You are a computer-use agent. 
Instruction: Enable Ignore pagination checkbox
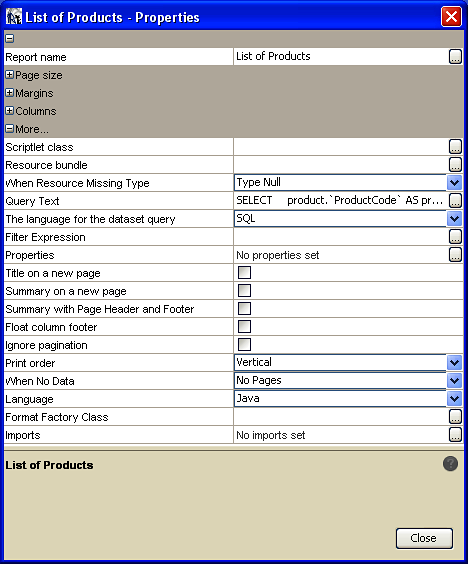point(244,345)
